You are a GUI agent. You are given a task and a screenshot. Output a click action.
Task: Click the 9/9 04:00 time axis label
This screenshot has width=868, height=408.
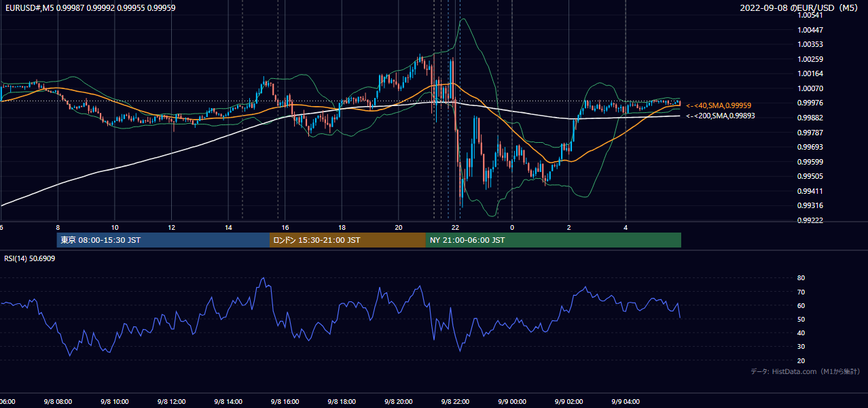click(626, 402)
